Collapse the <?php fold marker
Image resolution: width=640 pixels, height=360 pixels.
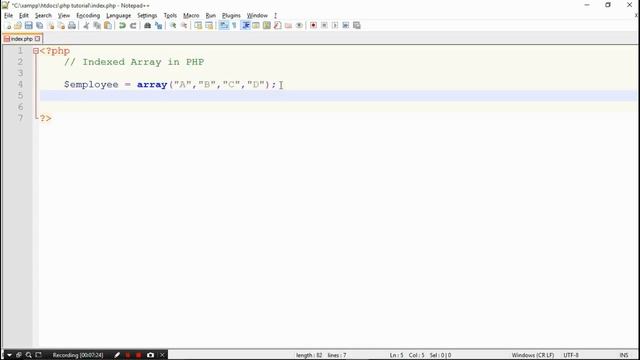click(x=36, y=51)
